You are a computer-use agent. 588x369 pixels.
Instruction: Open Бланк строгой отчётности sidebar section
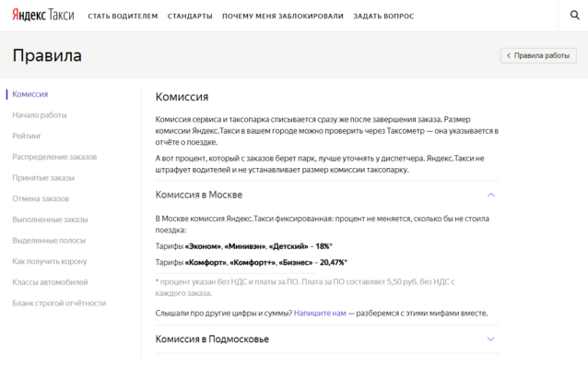[x=59, y=304]
